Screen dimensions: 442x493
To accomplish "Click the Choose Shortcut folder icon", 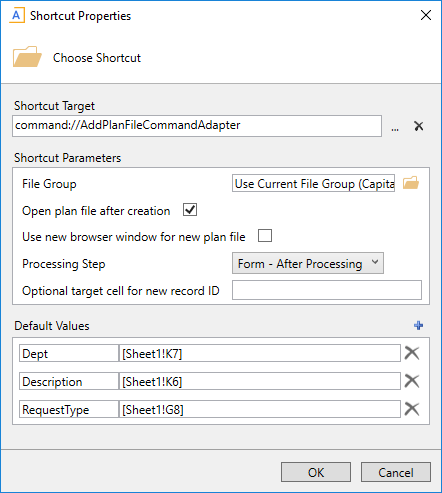I will click(x=27, y=57).
